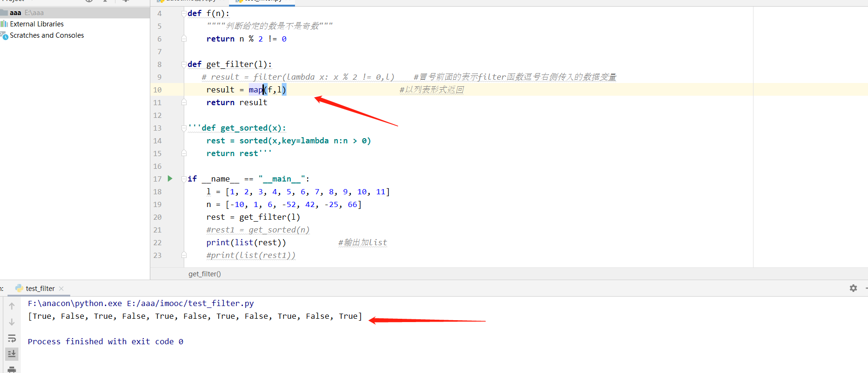This screenshot has width=868, height=373.
Task: Click 'Process finished with exit code 0'
Action: 106,341
